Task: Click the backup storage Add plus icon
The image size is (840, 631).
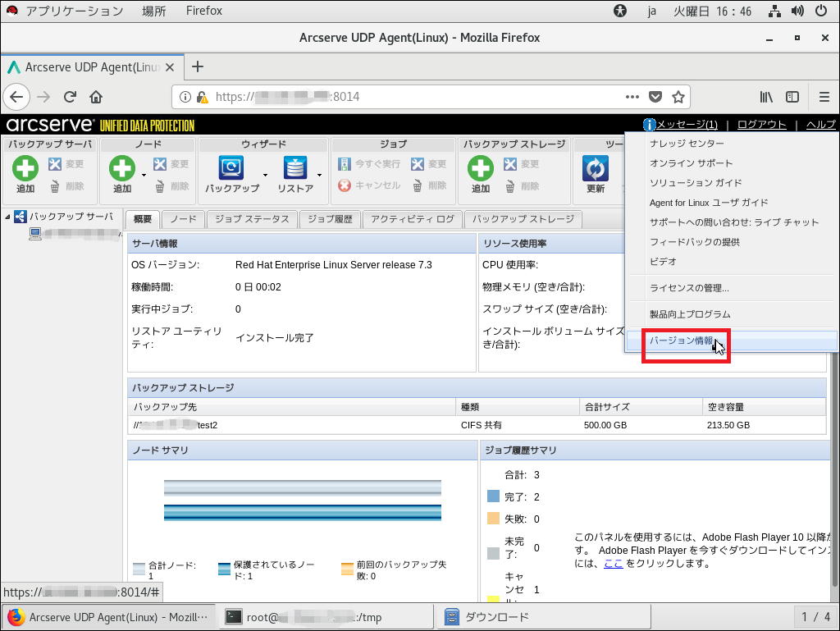Action: [x=481, y=168]
